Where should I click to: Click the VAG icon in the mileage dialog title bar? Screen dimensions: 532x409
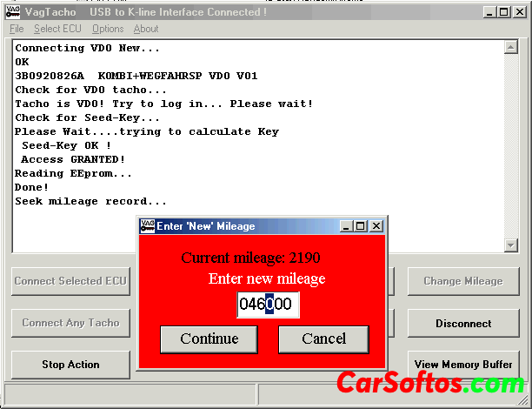(x=147, y=226)
